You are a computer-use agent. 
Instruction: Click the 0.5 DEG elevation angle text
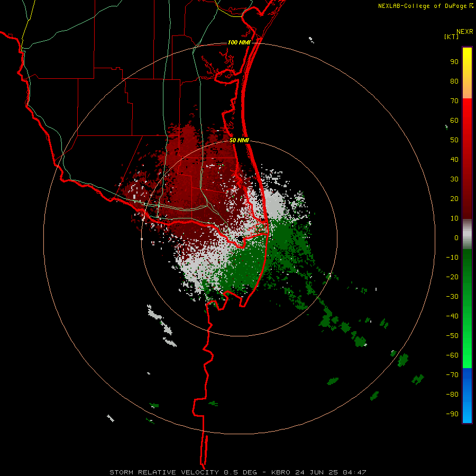(241, 472)
